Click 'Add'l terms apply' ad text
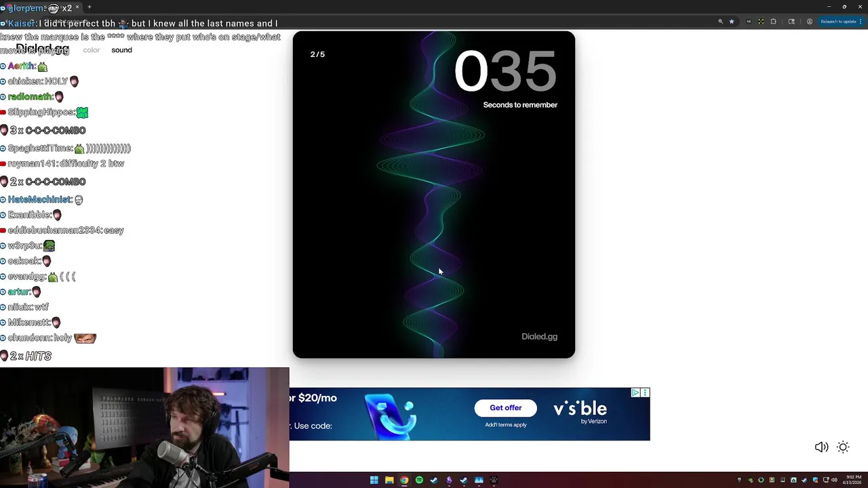868x488 pixels. point(506,425)
